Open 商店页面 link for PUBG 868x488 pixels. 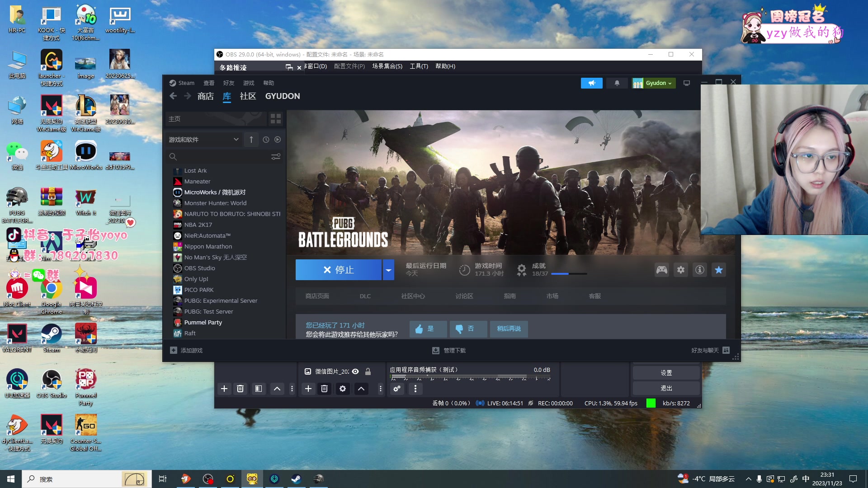click(x=317, y=296)
